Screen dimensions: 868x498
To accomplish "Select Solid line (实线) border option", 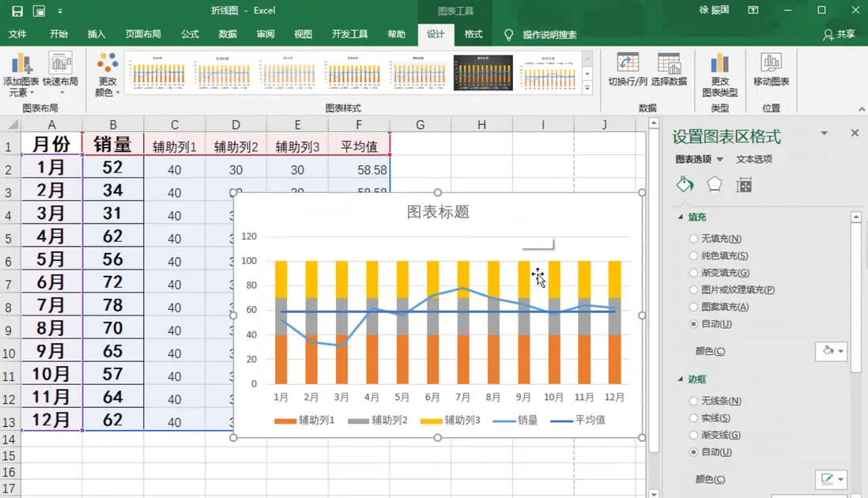I will 694,418.
